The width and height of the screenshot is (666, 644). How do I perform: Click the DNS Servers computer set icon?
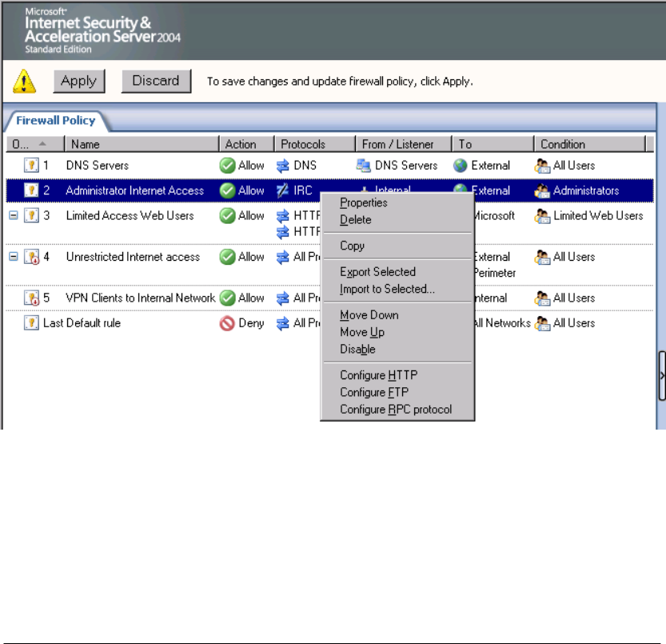[364, 166]
